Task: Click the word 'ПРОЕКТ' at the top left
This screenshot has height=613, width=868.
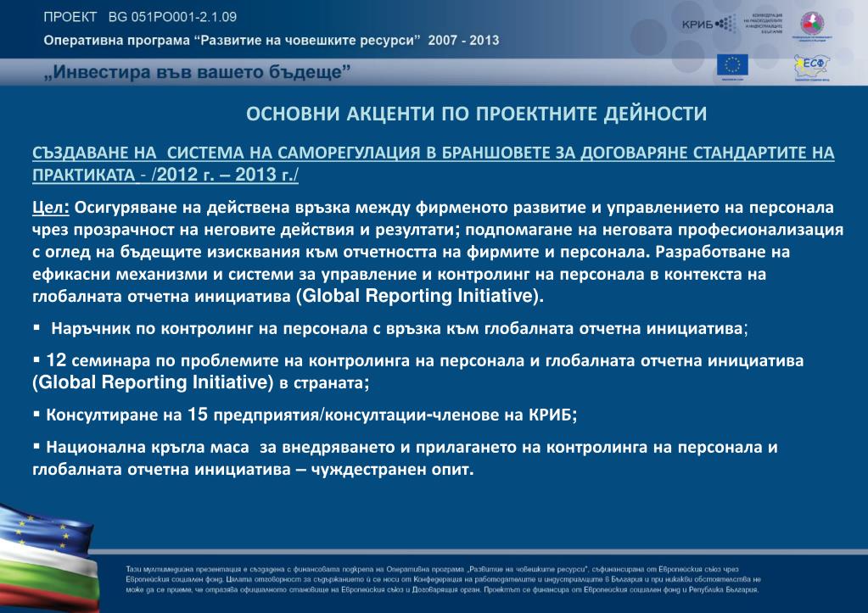Action: 70,17
